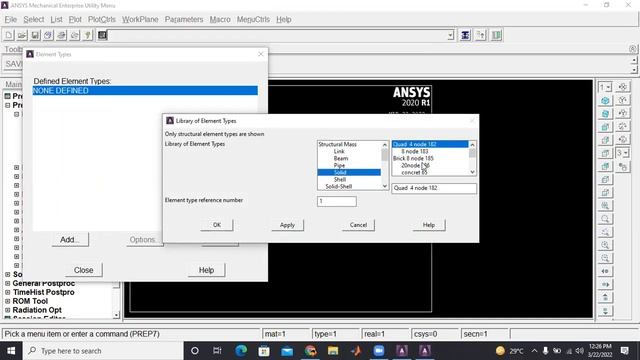Image resolution: width=640 pixels, height=360 pixels.
Task: Click the Windows search box on taskbar
Action: [x=103, y=351]
